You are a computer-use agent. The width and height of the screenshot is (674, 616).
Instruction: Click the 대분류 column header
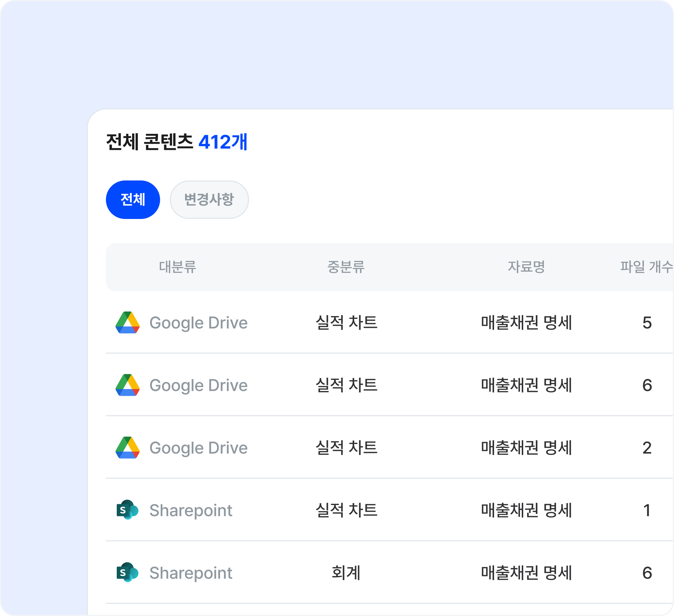click(x=178, y=267)
